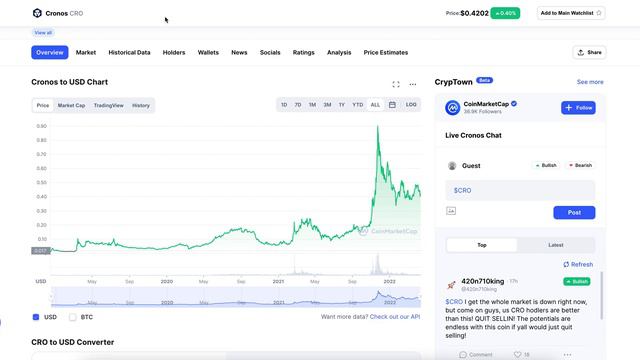The width and height of the screenshot is (640, 360).
Task: Click the image upload icon below $CRO field
Action: coord(451,211)
